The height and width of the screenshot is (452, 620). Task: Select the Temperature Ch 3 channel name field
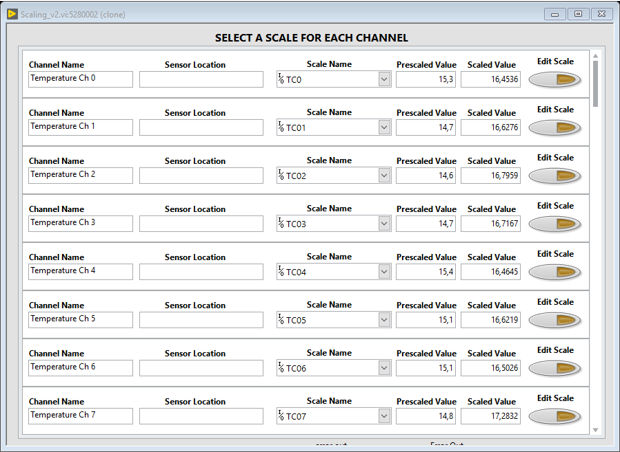80,223
